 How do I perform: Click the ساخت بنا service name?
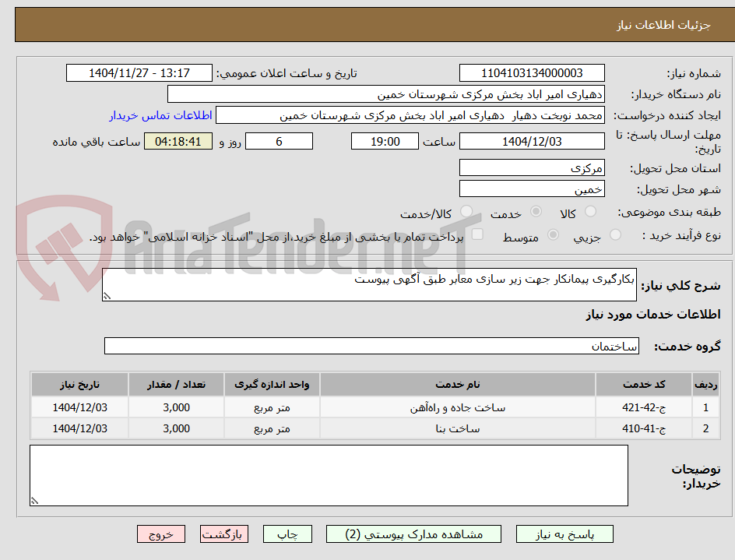pos(458,428)
